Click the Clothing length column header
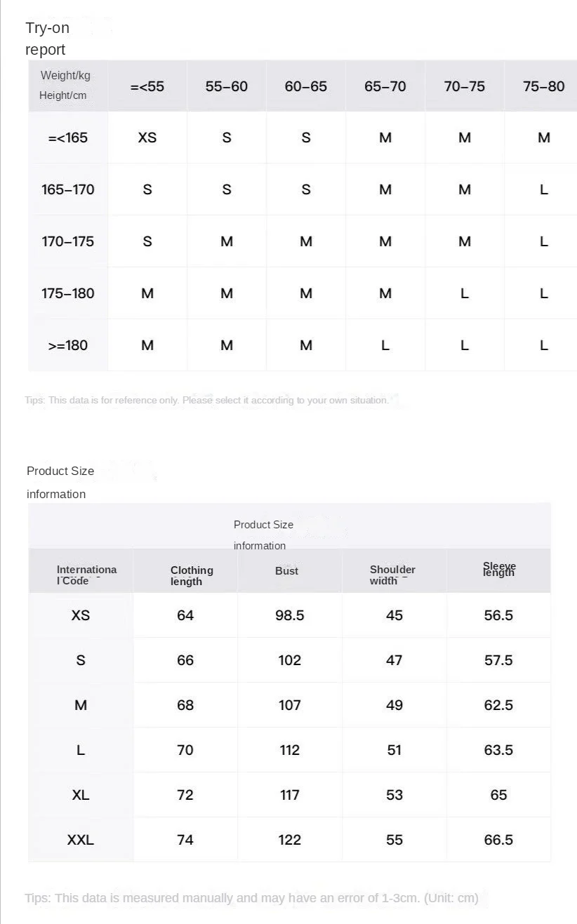 [x=191, y=575]
